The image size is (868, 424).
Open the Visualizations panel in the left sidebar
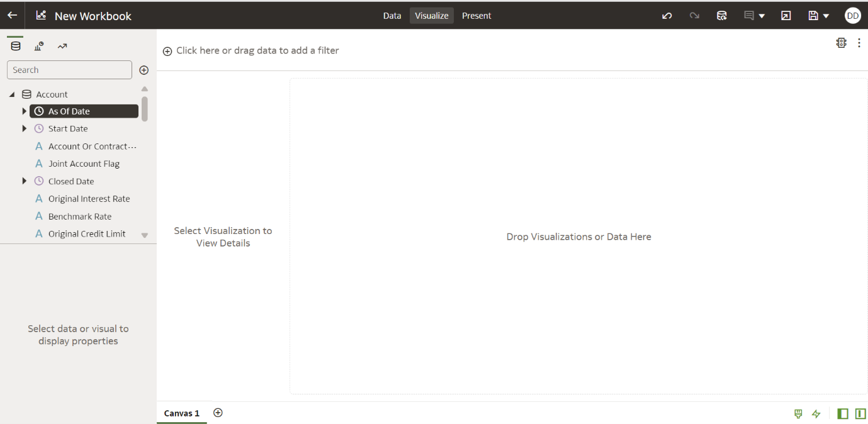[38, 45]
